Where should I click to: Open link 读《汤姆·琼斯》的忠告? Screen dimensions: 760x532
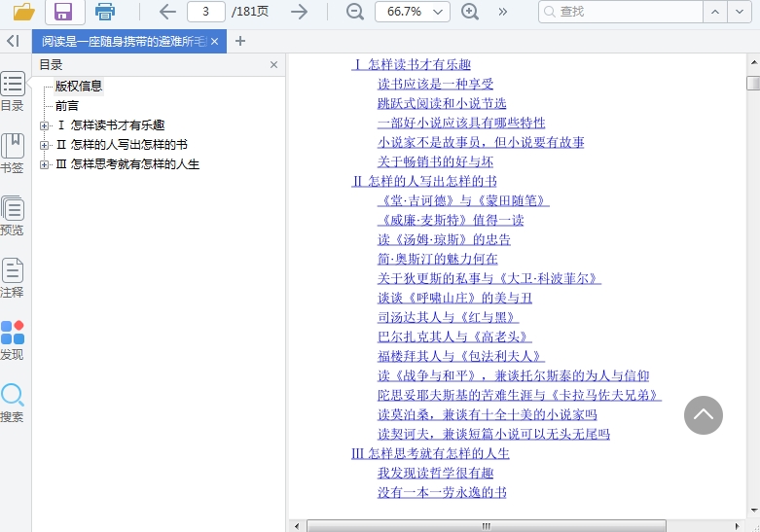pyautogui.click(x=444, y=239)
